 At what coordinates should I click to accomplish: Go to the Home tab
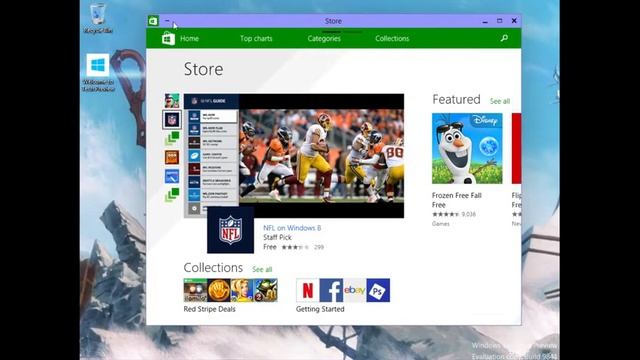pyautogui.click(x=189, y=38)
